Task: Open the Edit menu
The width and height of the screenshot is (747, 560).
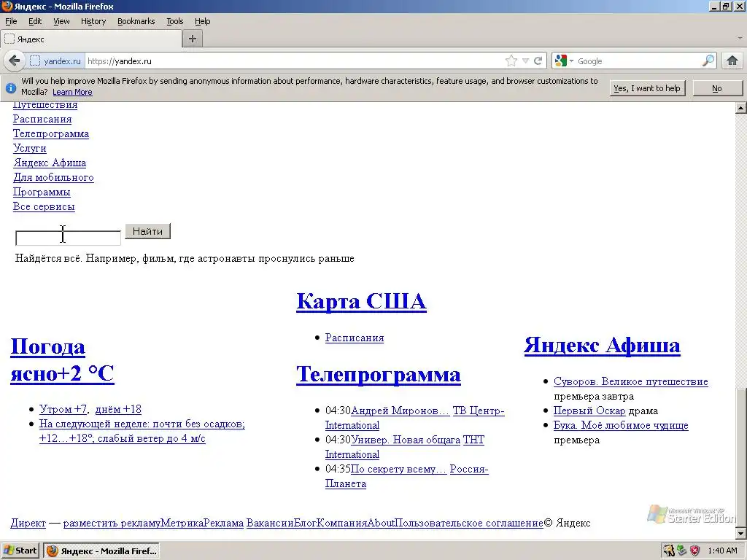Action: tap(35, 21)
